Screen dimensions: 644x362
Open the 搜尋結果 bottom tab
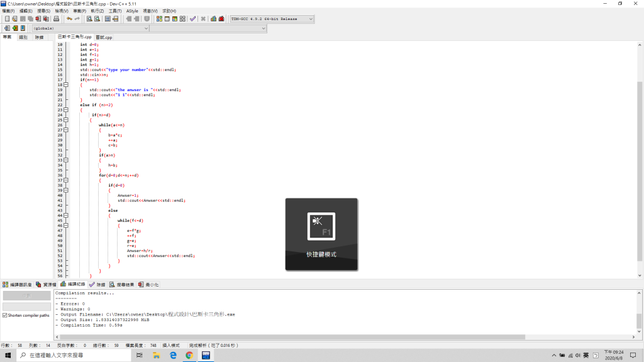tap(122, 285)
